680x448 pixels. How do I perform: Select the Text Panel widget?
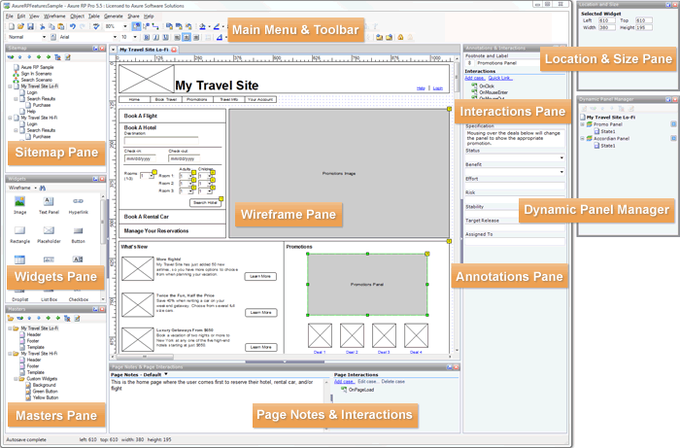tap(49, 206)
